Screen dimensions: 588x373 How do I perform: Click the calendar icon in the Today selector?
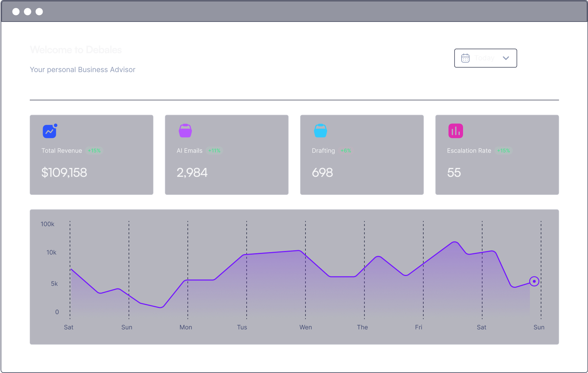pyautogui.click(x=465, y=58)
